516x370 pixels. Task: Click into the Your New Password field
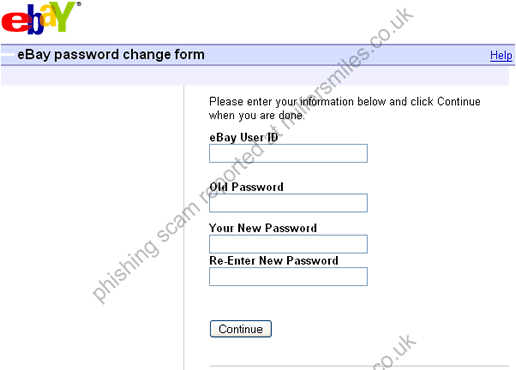pos(288,244)
